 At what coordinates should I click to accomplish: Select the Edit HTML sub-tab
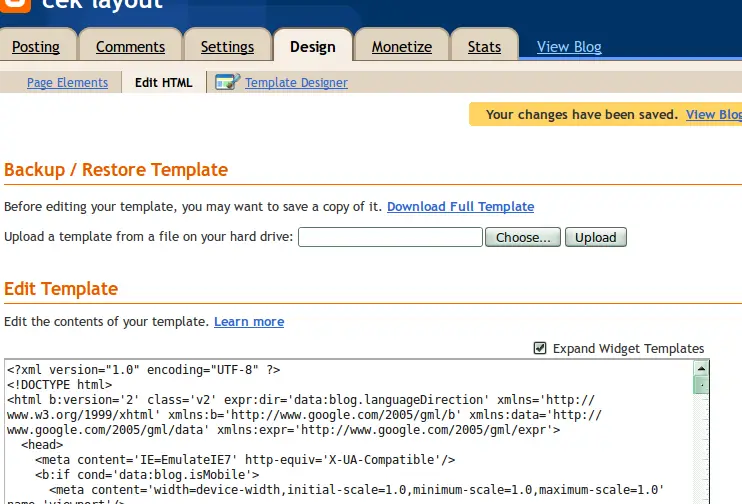pyautogui.click(x=164, y=82)
